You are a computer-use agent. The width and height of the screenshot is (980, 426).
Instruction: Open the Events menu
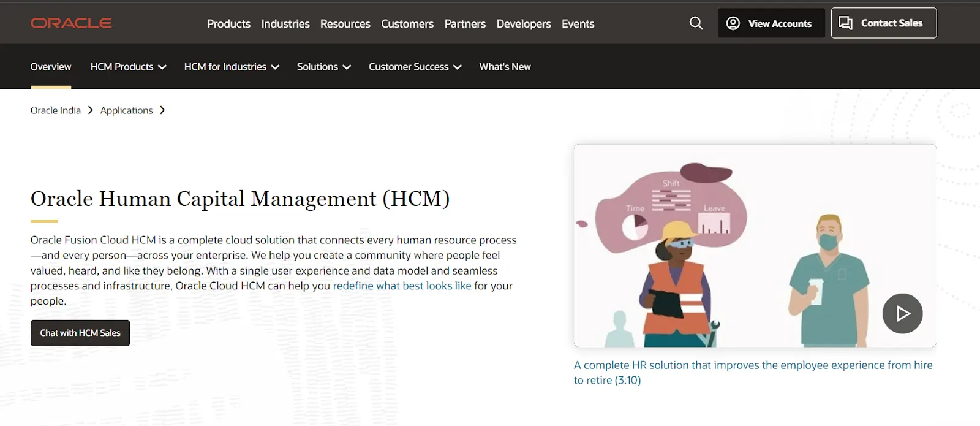click(578, 23)
